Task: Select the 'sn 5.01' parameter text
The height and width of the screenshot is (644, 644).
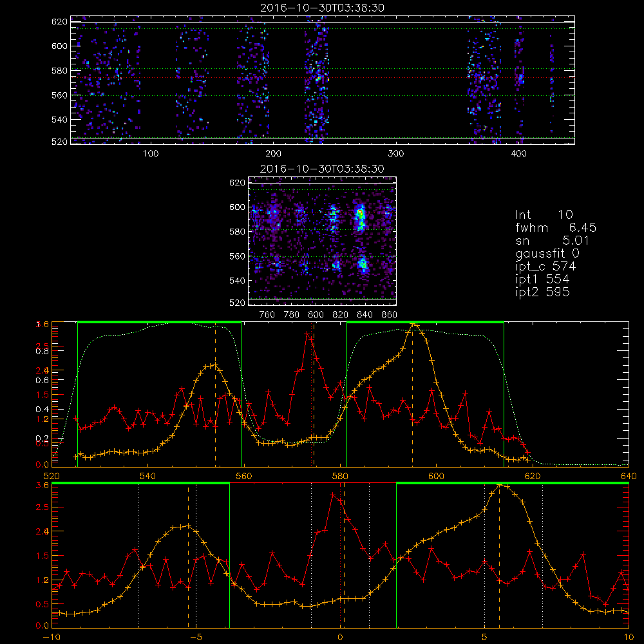Action: [x=553, y=240]
